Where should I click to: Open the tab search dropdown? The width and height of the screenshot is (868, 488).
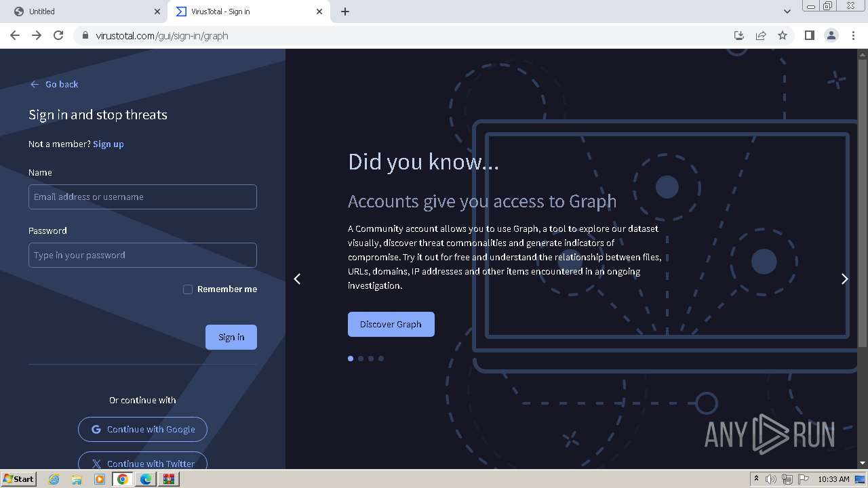pos(787,12)
